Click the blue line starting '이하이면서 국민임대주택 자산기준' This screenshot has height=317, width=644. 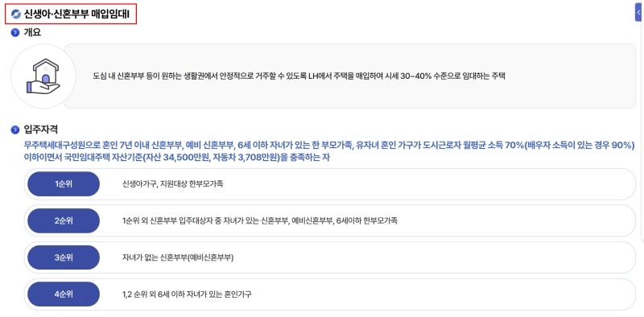tap(177, 158)
